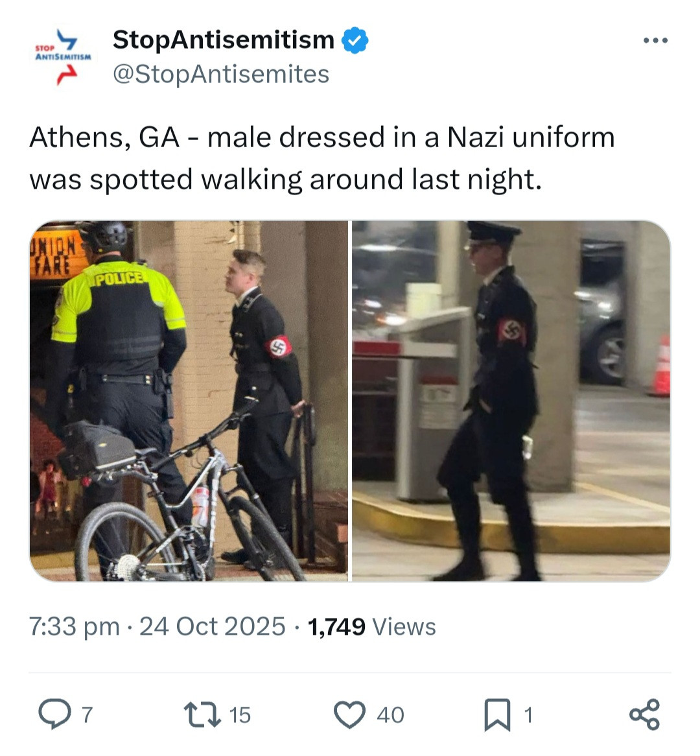Image resolution: width=700 pixels, height=756 pixels.
Task: Open StopAntisemitism profile avatar
Action: [63, 56]
